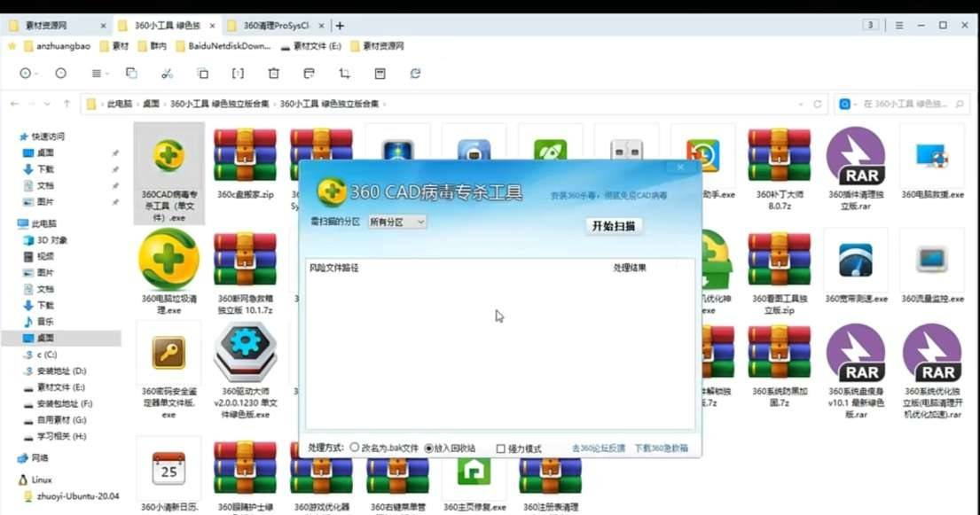Click the refresh toolbar icon
This screenshot has height=515, width=980.
415,73
